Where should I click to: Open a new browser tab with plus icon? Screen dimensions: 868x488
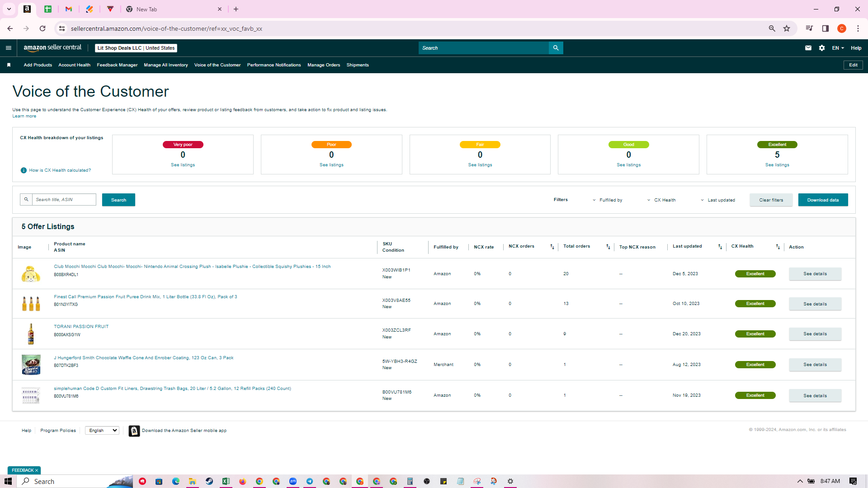coord(236,9)
